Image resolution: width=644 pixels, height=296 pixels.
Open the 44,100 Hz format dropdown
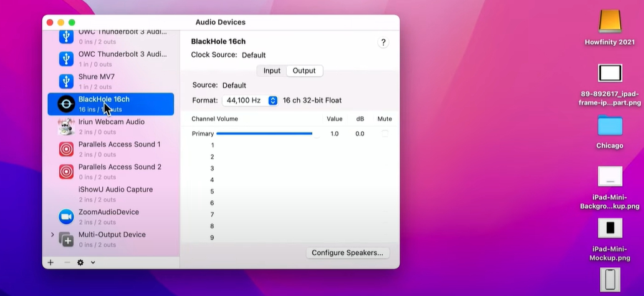click(250, 101)
